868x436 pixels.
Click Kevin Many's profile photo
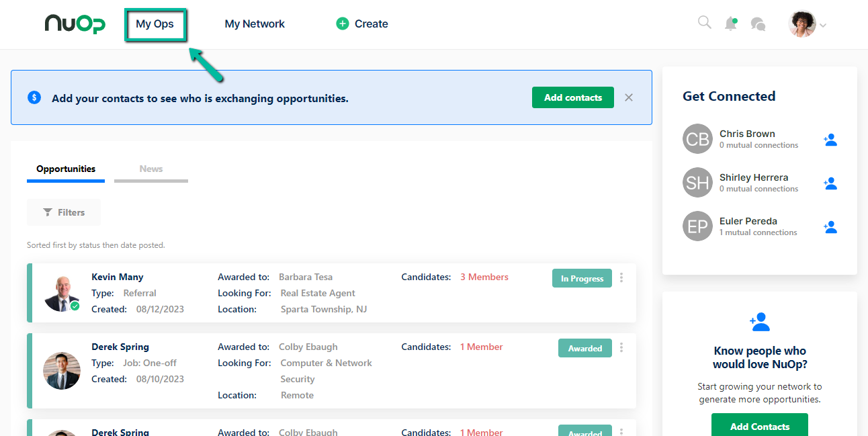[62, 293]
